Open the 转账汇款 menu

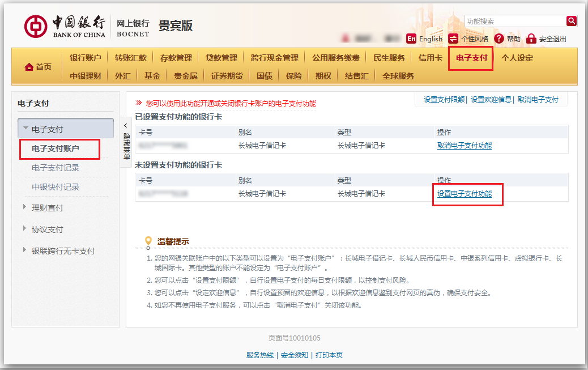tap(130, 58)
